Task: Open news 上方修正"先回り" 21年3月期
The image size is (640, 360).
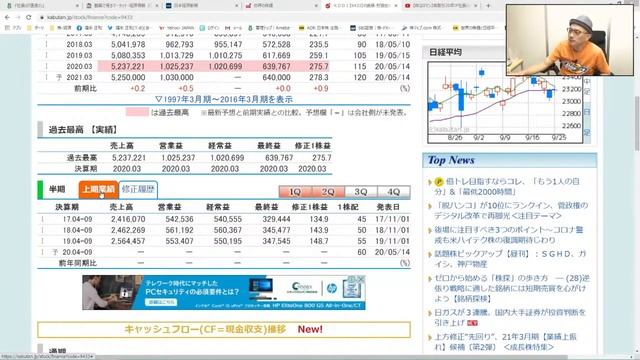Action: point(505,342)
